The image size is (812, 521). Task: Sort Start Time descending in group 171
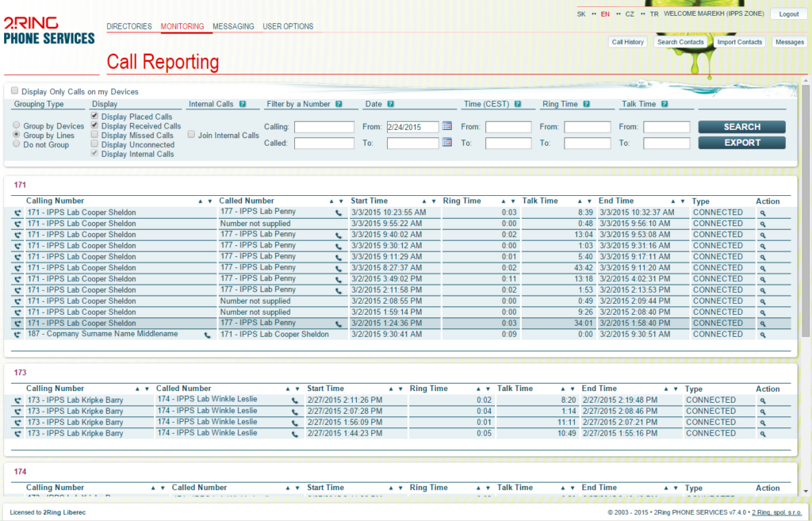pyautogui.click(x=435, y=201)
